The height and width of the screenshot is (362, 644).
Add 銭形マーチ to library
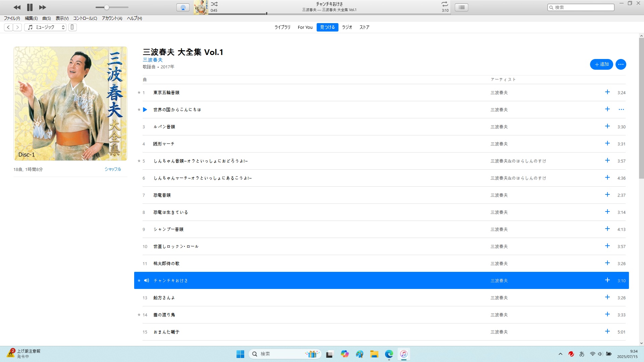click(x=607, y=143)
